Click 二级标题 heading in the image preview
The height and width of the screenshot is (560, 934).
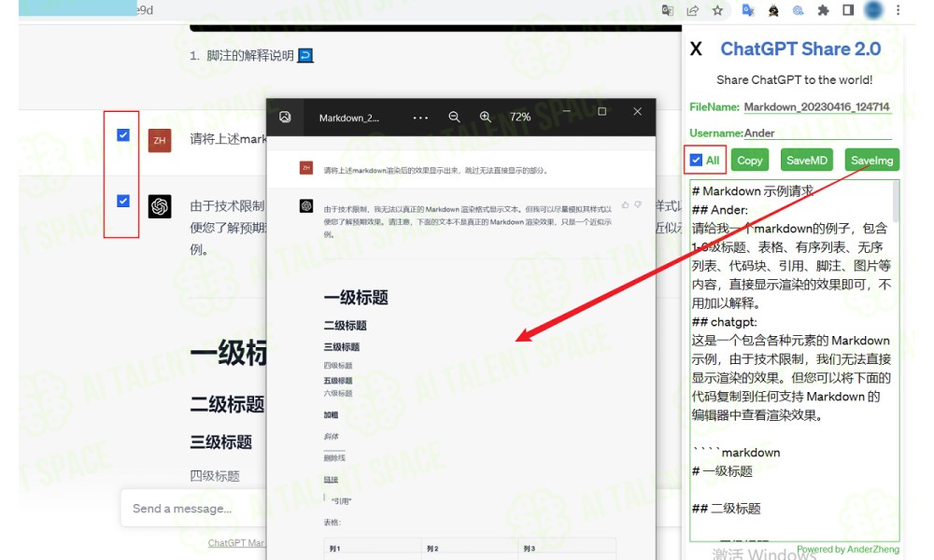pyautogui.click(x=346, y=326)
